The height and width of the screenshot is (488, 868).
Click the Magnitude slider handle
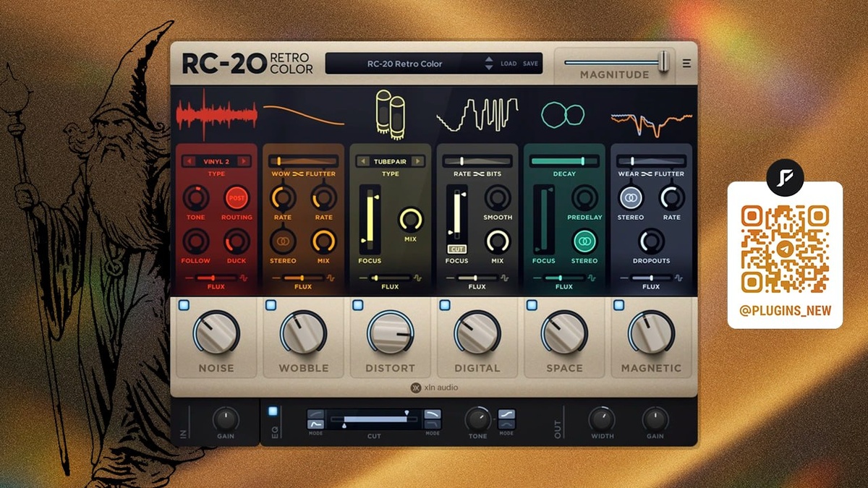663,62
